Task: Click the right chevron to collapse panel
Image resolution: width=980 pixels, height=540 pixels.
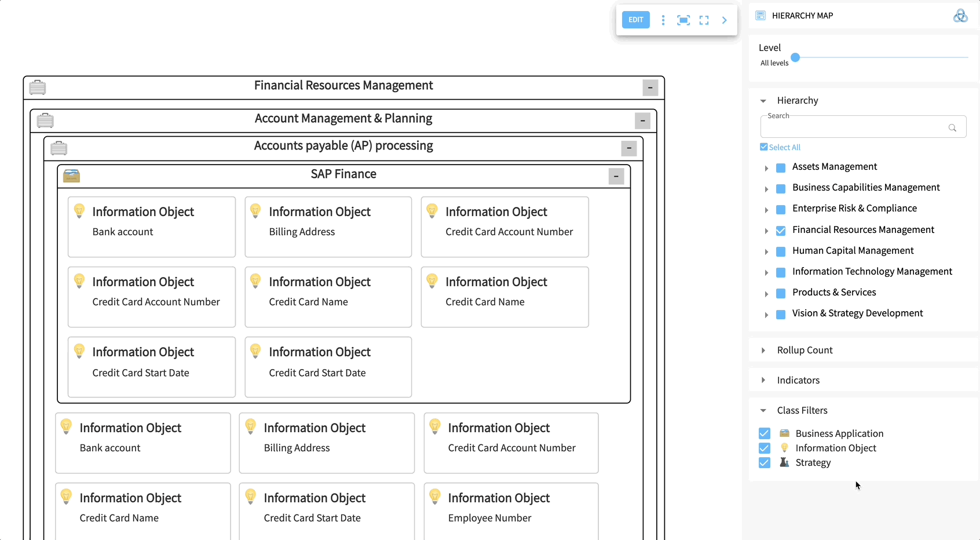Action: click(724, 20)
